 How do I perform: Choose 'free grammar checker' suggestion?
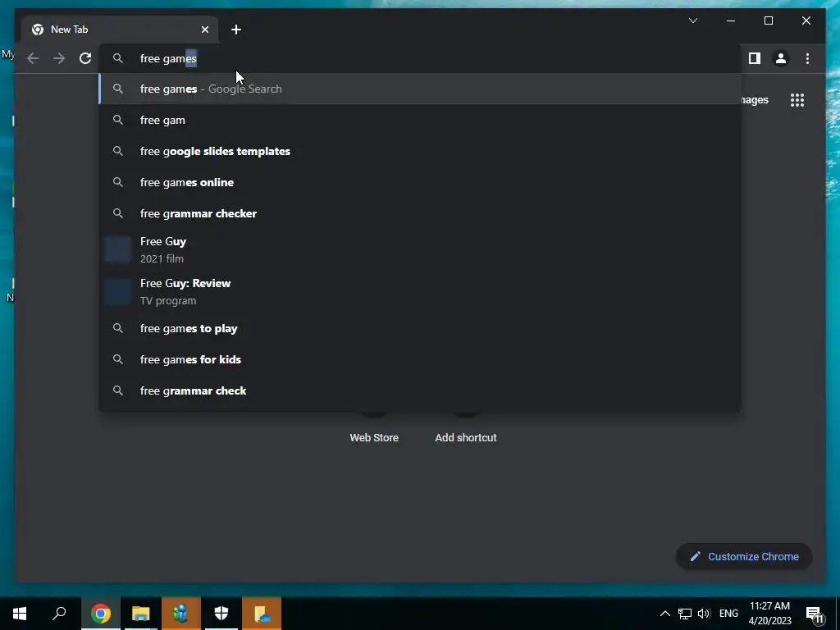(421, 213)
